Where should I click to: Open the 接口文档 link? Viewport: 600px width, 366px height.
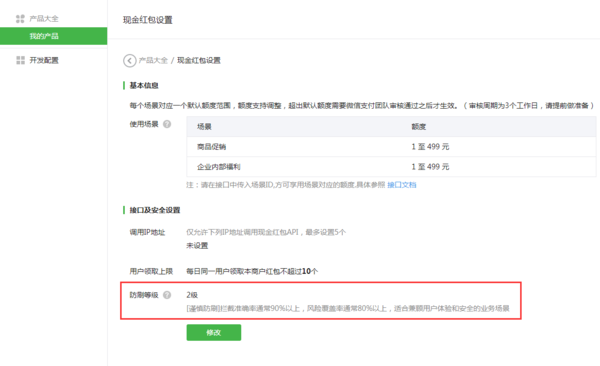tap(401, 185)
